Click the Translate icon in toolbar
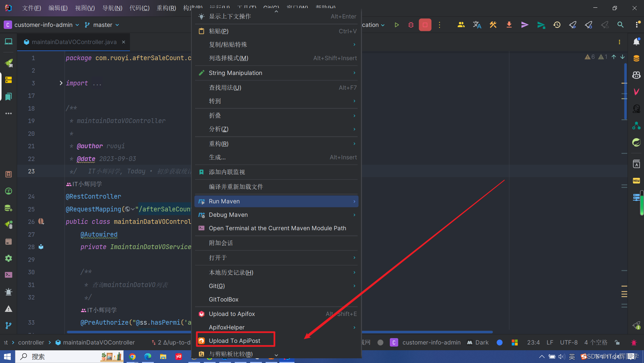The width and height of the screenshot is (644, 363). pyautogui.click(x=477, y=25)
